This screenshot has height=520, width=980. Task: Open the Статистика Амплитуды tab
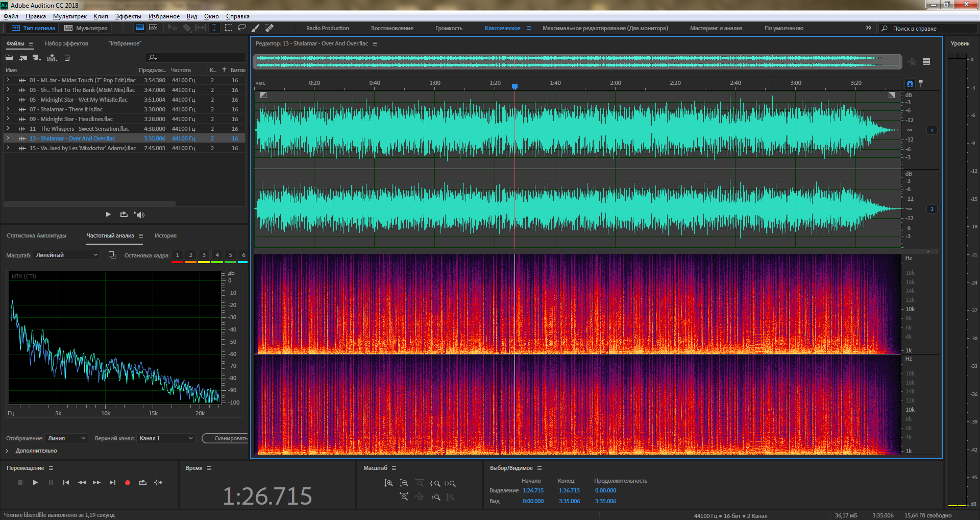click(36, 235)
